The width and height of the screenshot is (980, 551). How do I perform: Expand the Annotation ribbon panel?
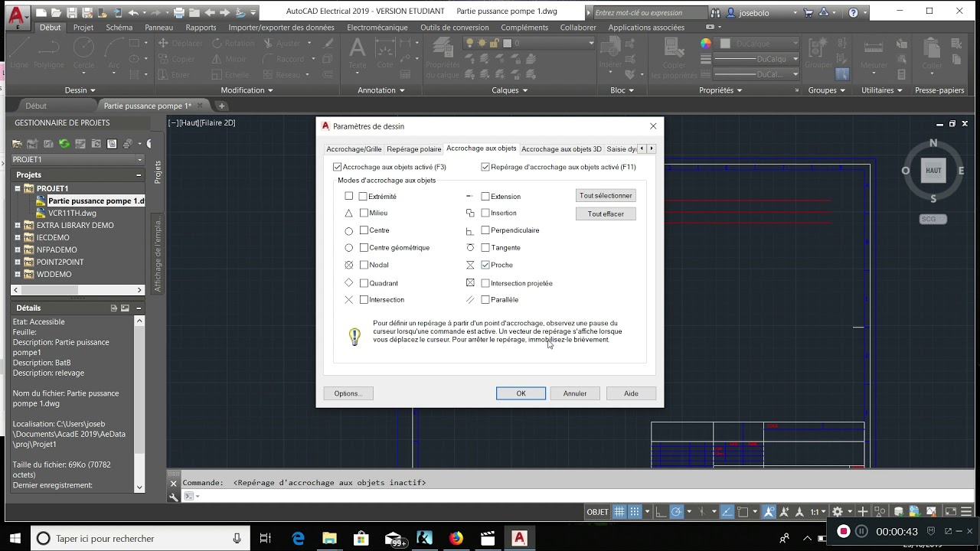coord(381,90)
